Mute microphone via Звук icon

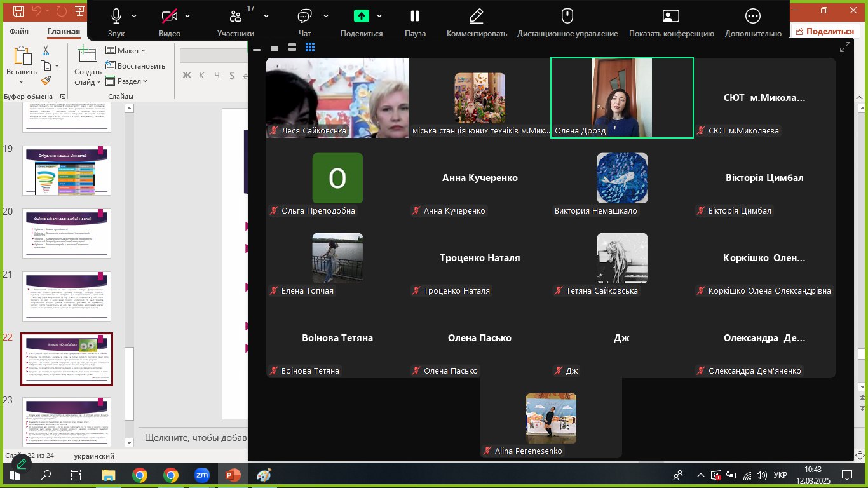[116, 16]
